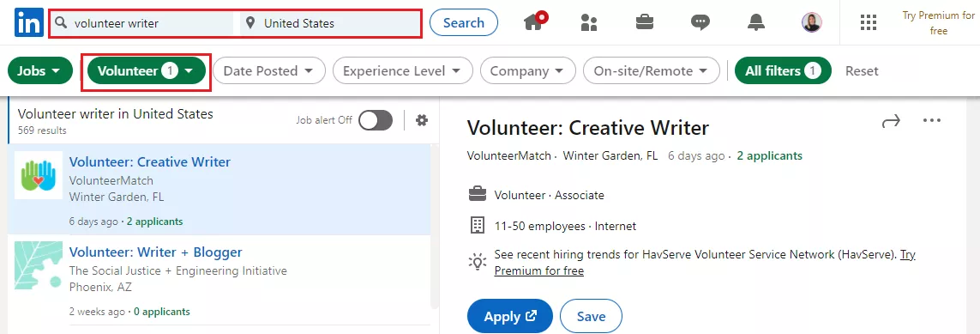980x334 pixels.
Task: Open job alert settings gear
Action: pos(422,120)
